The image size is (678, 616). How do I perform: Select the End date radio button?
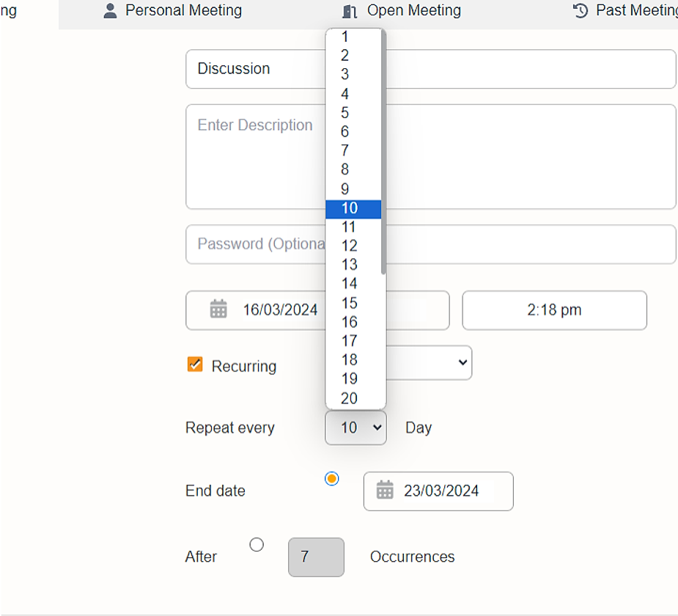(331, 478)
